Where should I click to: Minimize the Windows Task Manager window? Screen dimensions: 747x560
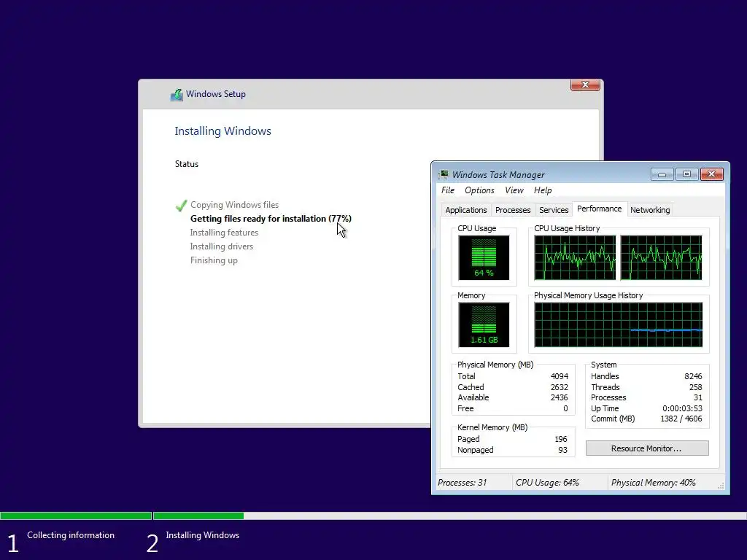[662, 174]
